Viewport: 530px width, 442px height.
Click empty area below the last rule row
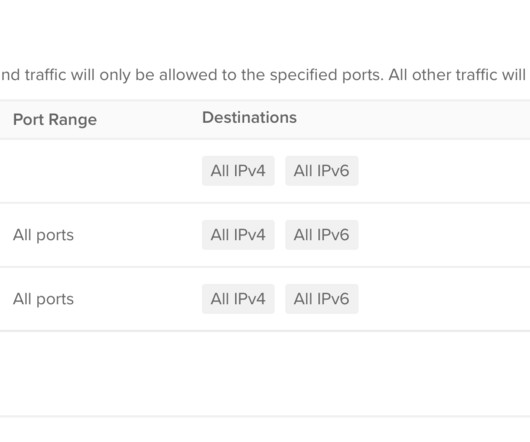265,373
